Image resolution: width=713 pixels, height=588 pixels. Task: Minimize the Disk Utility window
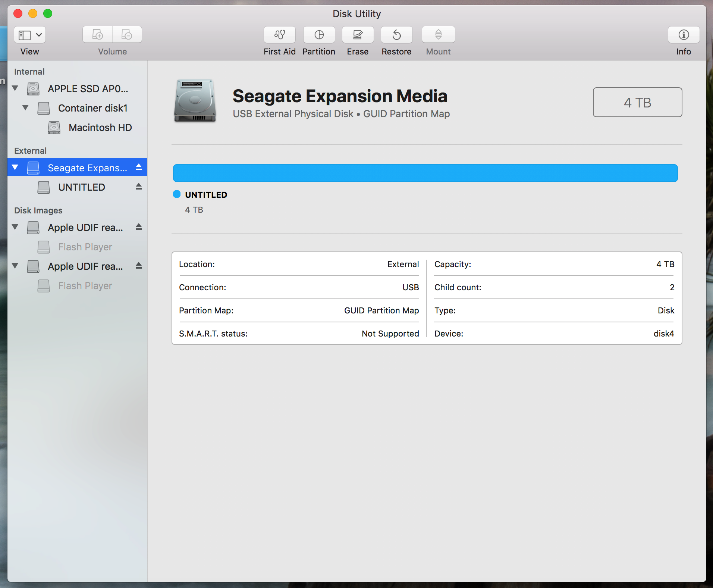click(x=33, y=13)
